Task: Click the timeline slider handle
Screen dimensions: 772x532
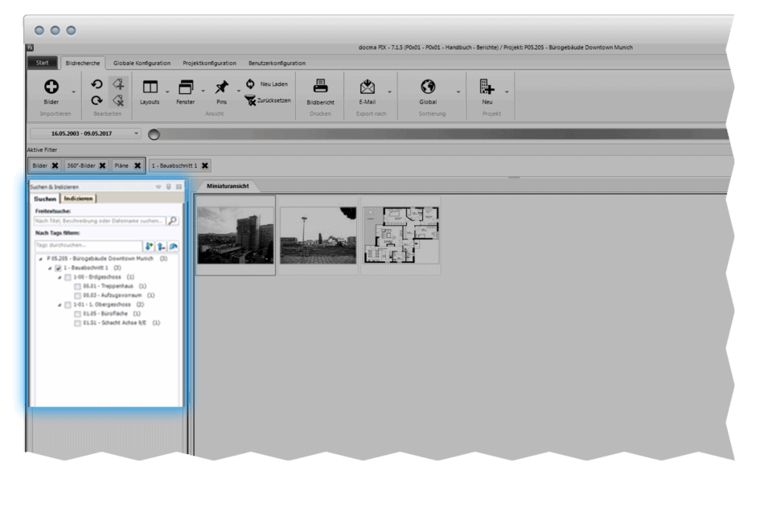Action: (154, 134)
